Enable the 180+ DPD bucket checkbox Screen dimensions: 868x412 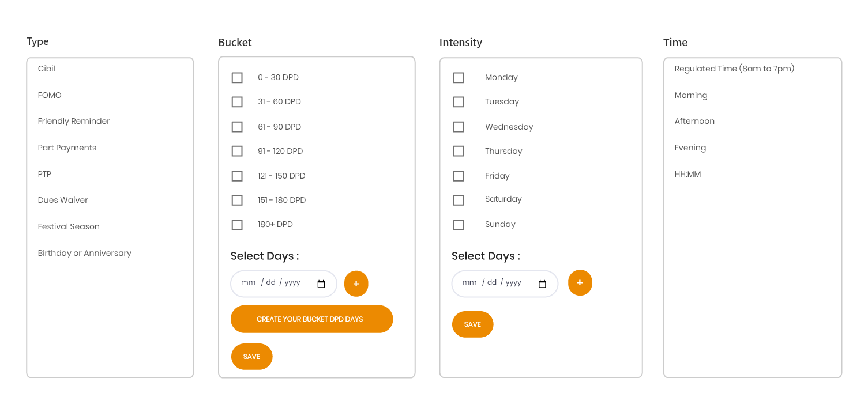coord(237,225)
